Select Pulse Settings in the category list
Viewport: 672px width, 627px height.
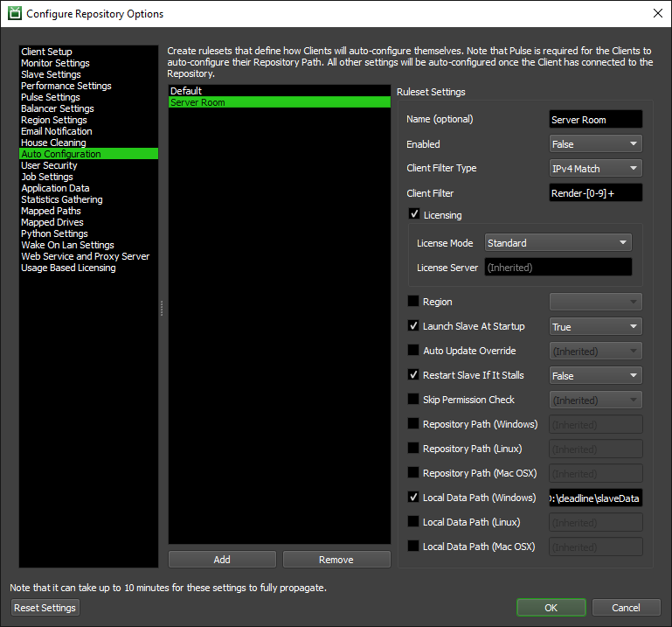click(51, 97)
